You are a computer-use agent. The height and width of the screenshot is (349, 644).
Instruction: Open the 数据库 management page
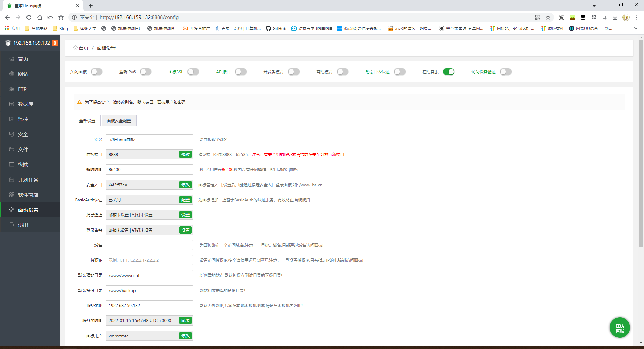pos(25,104)
